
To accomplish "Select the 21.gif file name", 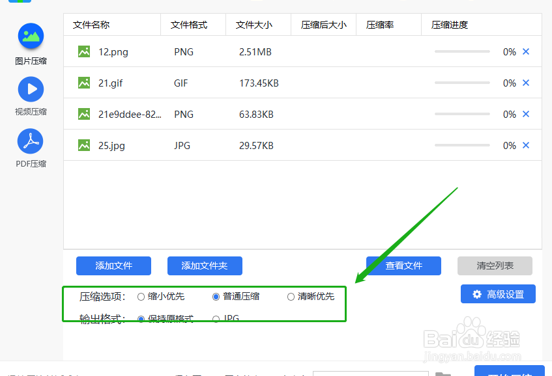I will pyautogui.click(x=110, y=83).
